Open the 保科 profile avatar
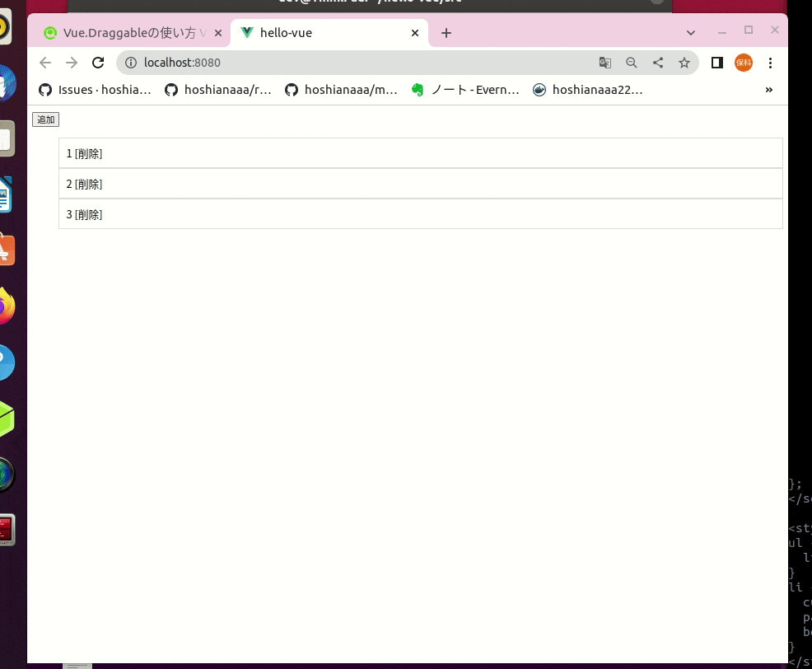The image size is (812, 669). [743, 62]
